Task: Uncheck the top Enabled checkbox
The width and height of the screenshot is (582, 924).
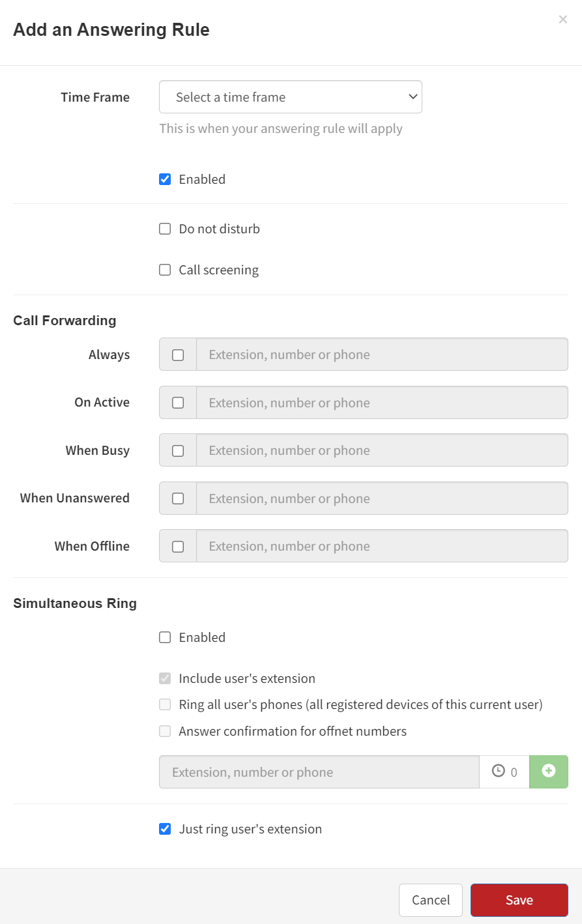Action: pos(166,179)
